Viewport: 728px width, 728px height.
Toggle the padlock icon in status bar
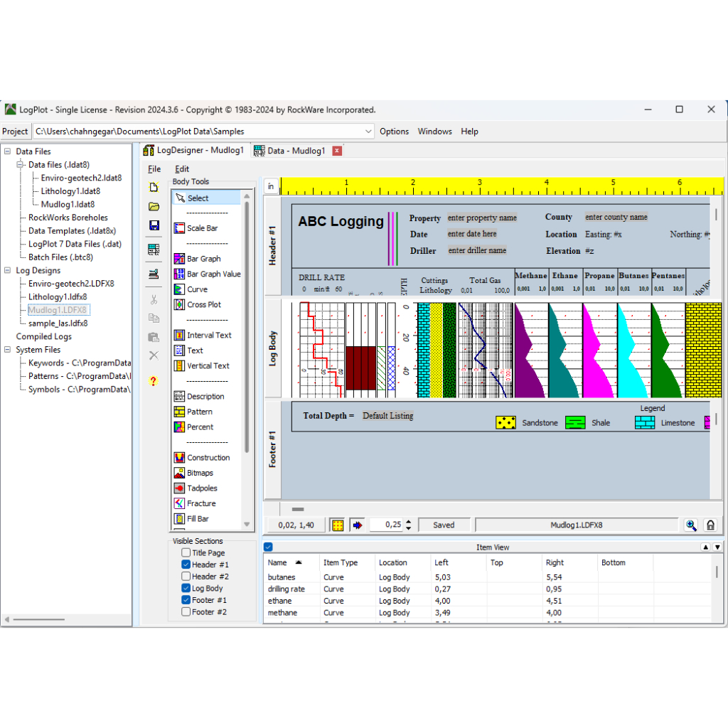(x=710, y=525)
